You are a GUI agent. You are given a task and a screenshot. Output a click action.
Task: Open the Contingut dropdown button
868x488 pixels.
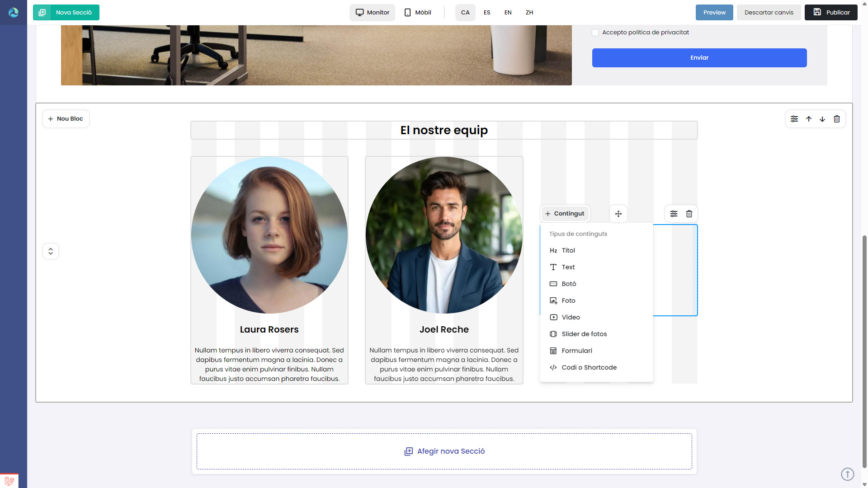[565, 214]
